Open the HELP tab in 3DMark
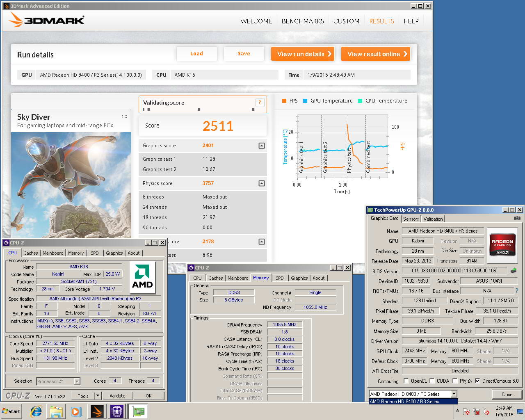This screenshot has width=525, height=420. click(411, 21)
